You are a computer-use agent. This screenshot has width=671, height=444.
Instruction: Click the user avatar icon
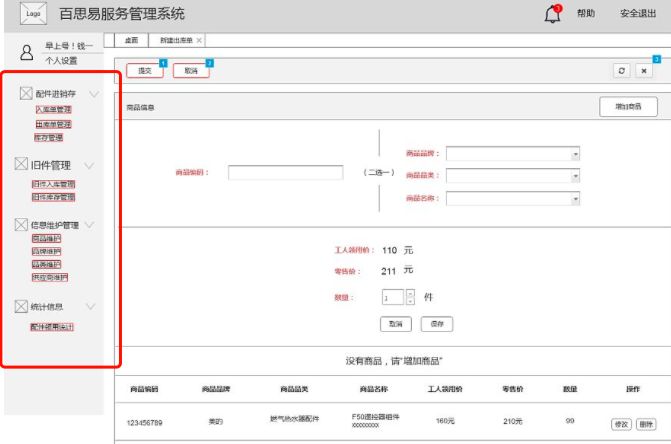(27, 53)
